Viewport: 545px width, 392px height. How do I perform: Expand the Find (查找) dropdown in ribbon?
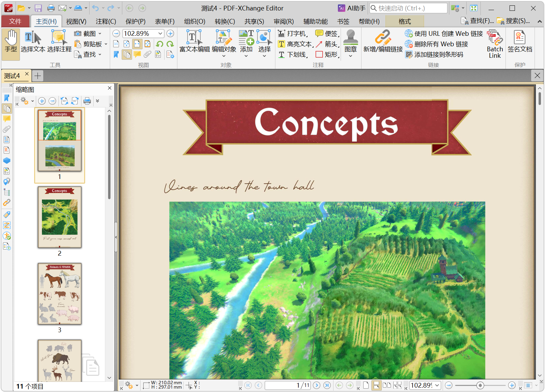(x=100, y=54)
